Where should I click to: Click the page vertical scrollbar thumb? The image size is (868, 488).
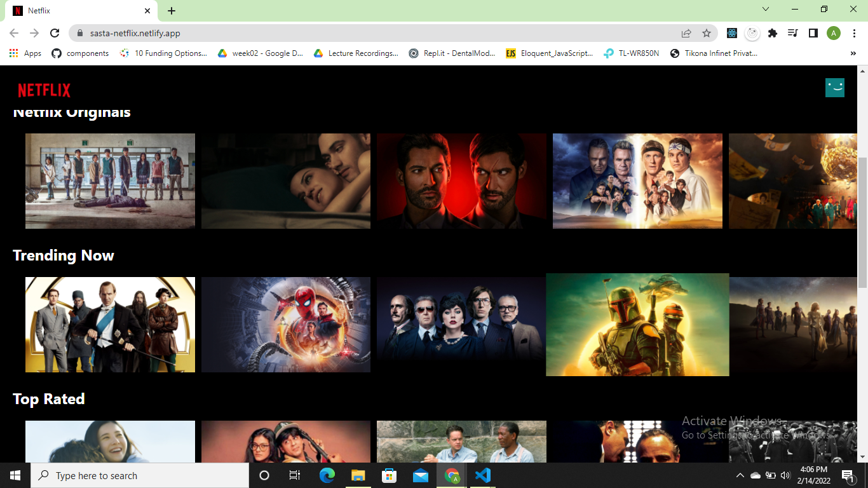862,222
